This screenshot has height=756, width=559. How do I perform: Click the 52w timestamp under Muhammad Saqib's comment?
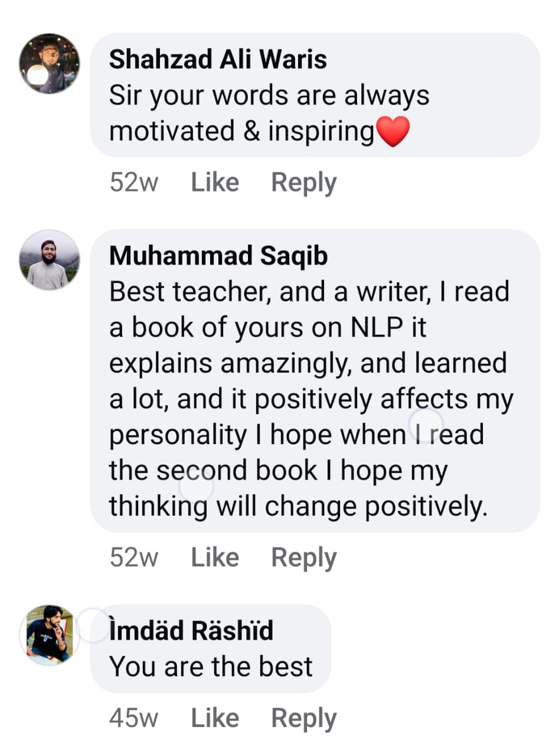click(x=134, y=558)
